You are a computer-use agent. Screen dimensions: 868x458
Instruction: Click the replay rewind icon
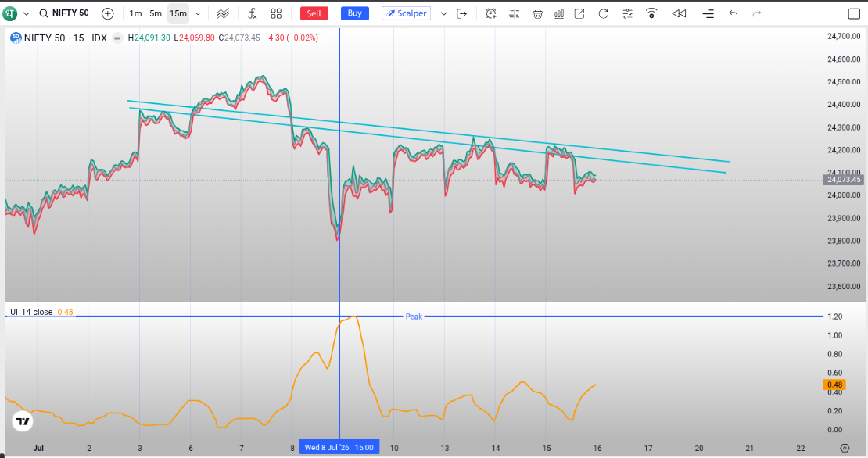(679, 13)
